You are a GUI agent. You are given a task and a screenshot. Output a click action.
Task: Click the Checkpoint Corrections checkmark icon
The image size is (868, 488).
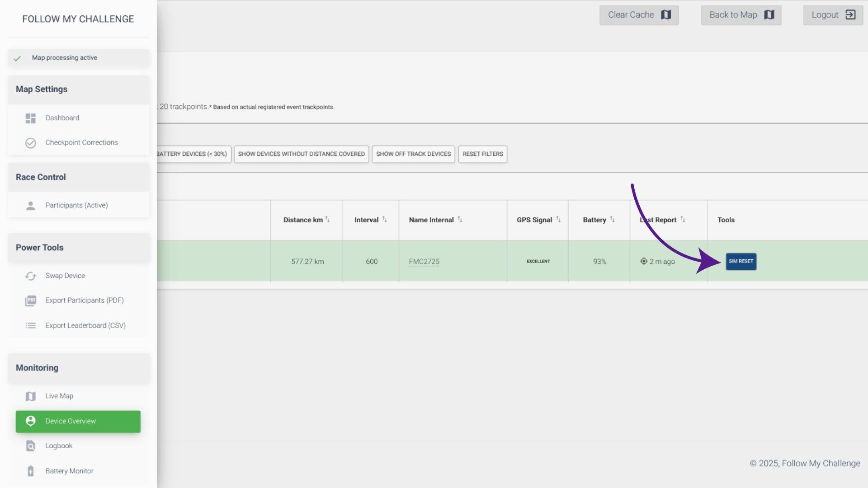tap(30, 143)
